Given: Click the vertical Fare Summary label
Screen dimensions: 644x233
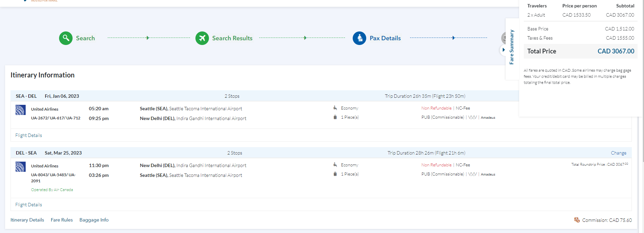Looking at the screenshot, I should pyautogui.click(x=512, y=47).
